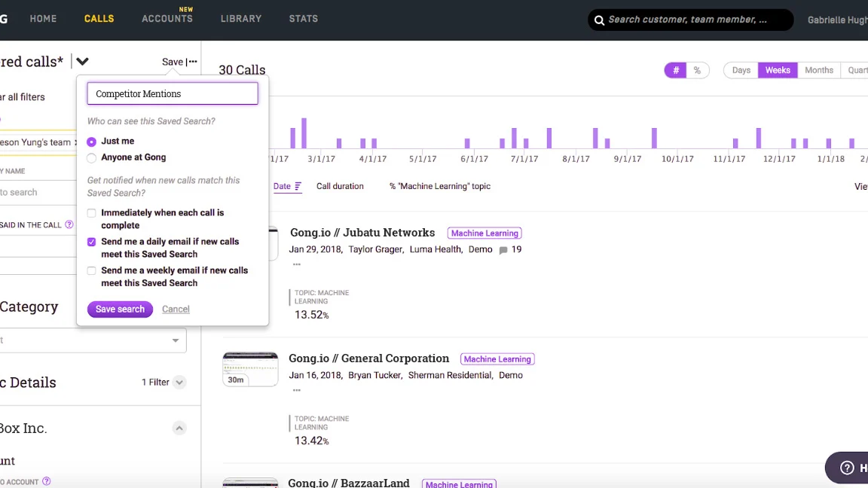Open the three-dot menu next to Save
This screenshot has width=868, height=488.
click(193, 62)
